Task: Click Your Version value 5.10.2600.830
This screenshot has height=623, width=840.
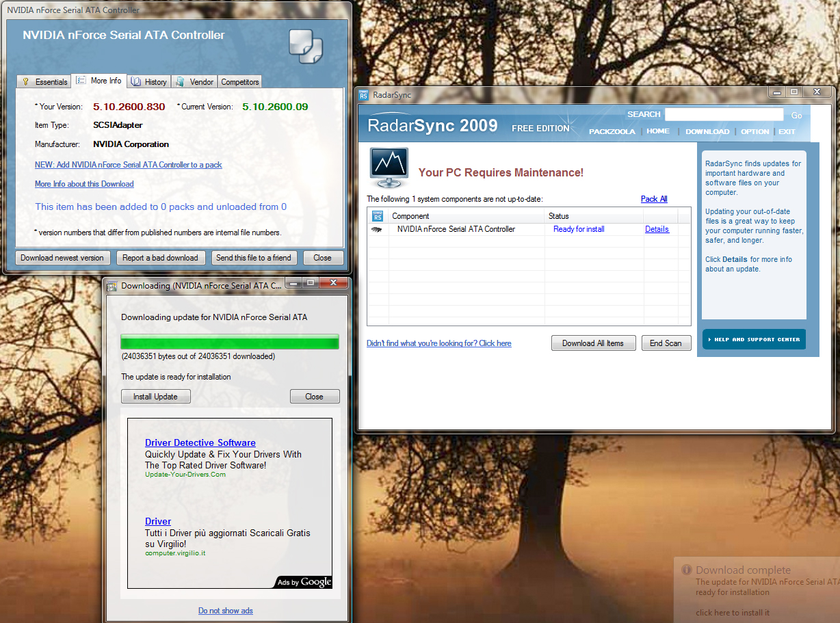Action: [x=129, y=107]
